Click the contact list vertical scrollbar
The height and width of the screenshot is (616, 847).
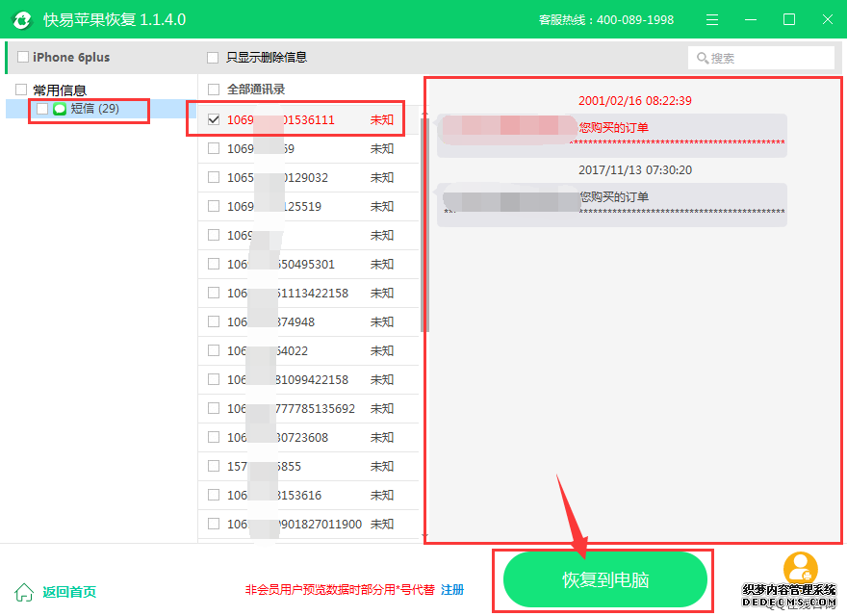[x=424, y=224]
